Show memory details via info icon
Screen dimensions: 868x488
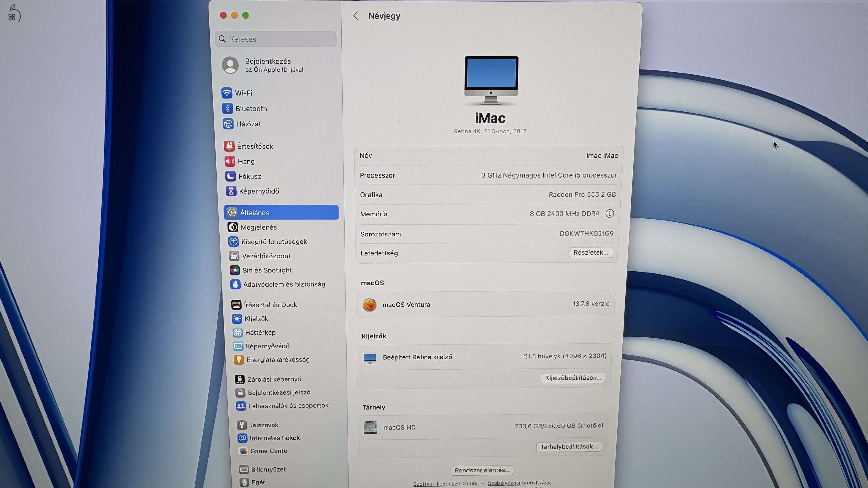point(610,213)
